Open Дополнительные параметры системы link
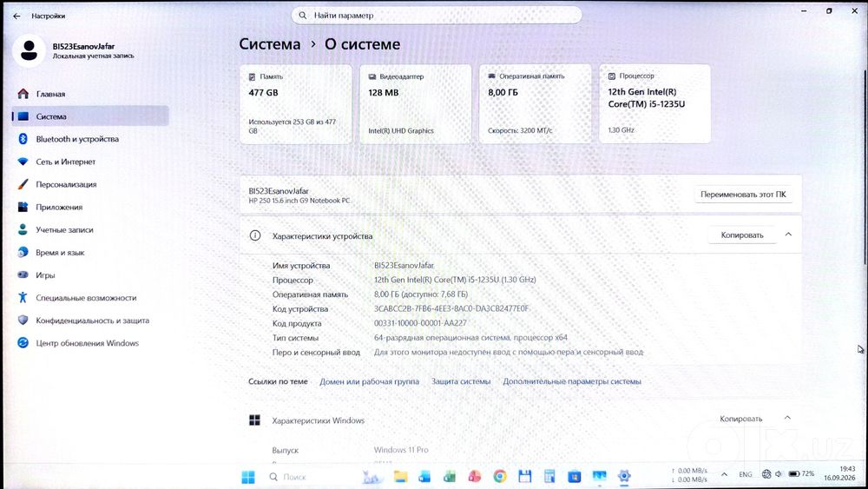Viewport: 868px width, 489px height. coord(572,381)
